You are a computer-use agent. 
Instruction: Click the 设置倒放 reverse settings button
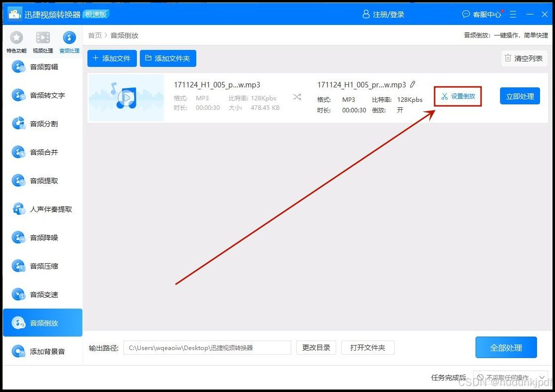click(458, 95)
